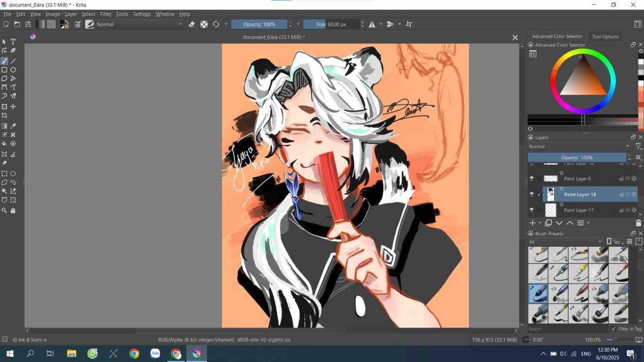
Task: Expand horizontal mirror options arrow
Action: (381, 24)
